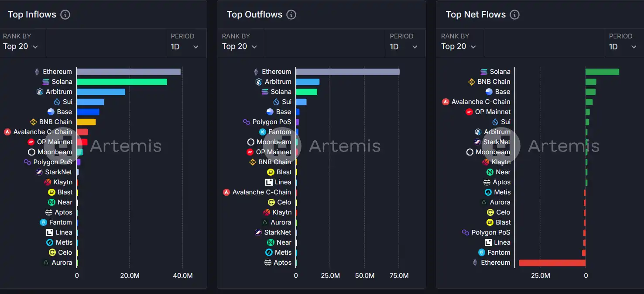Viewport: 644px width, 294px height.
Task: Click the info icon beside Top Outflows
Action: [x=291, y=14]
